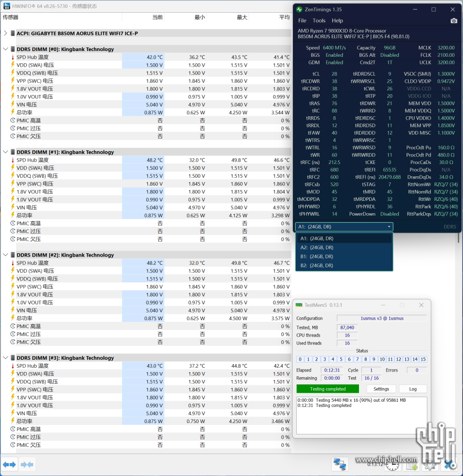
Task: Click the status icon beside DIMM #2 PMIC 欠压
Action: pos(13,342)
